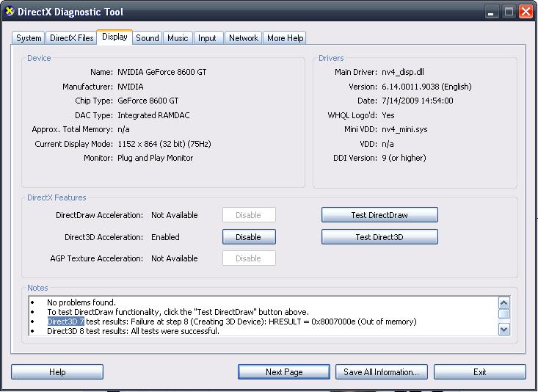Click the Help button
Screen dimensions: 538x392
[x=57, y=371]
